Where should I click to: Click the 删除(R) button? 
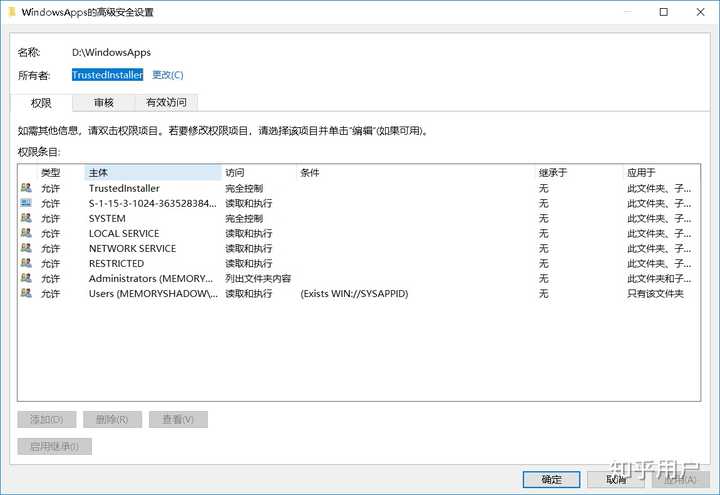pyautogui.click(x=112, y=419)
